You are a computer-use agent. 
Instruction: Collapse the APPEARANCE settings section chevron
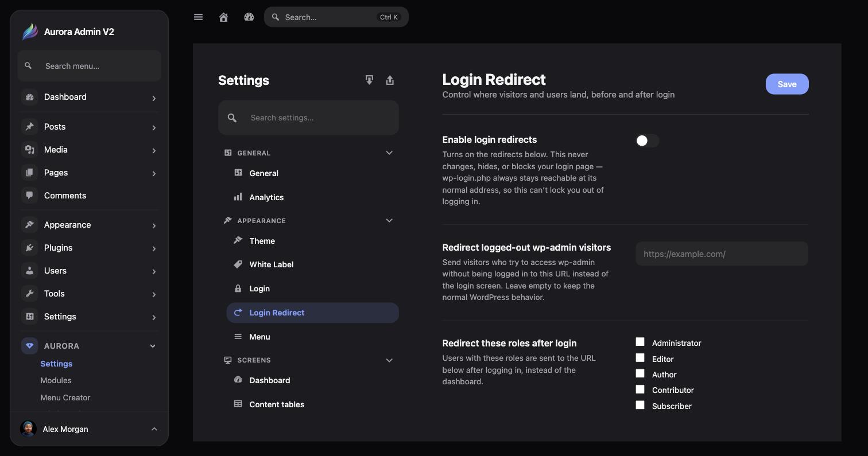pos(389,220)
